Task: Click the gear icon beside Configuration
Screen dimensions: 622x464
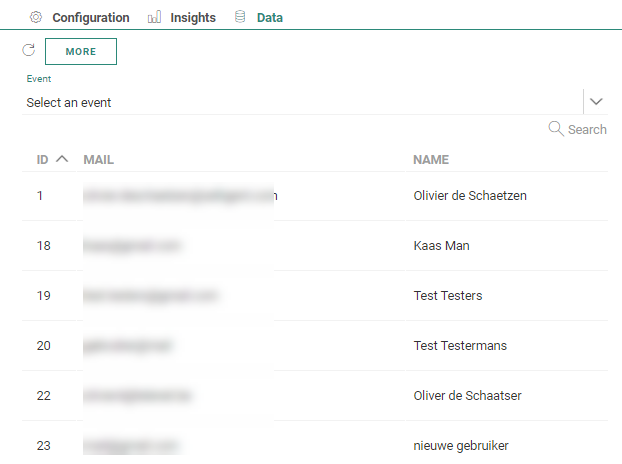Action: [x=36, y=17]
